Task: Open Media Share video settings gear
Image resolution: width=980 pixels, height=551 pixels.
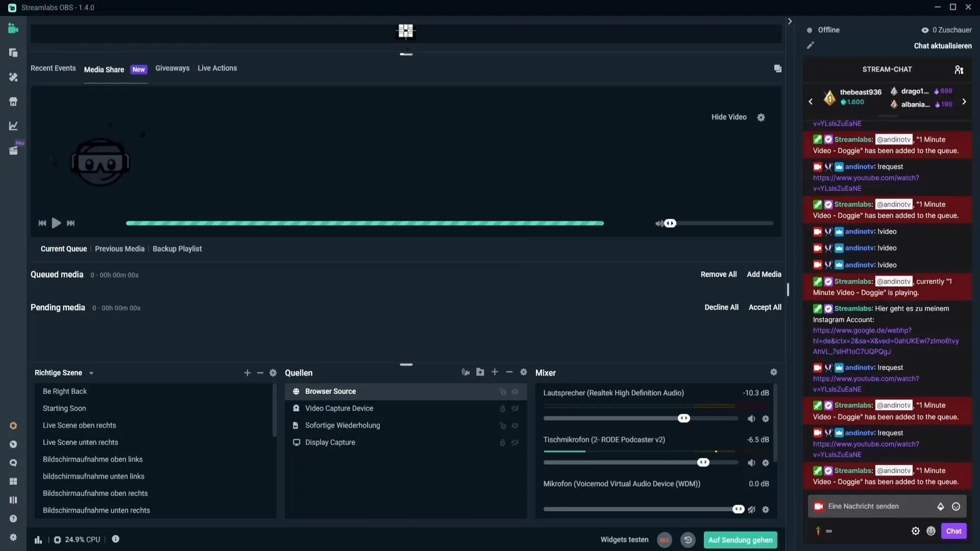Action: pos(761,117)
